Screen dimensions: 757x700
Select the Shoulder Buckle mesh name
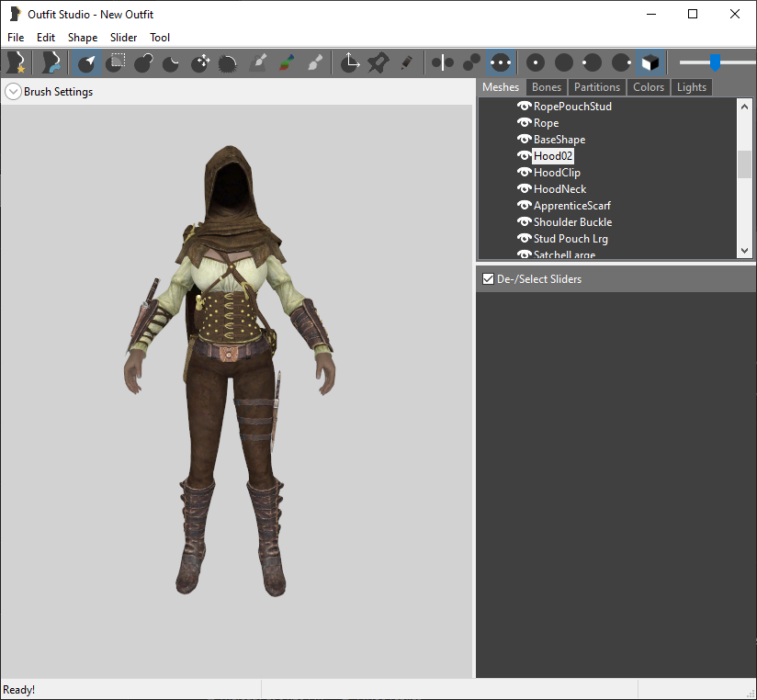[573, 222]
